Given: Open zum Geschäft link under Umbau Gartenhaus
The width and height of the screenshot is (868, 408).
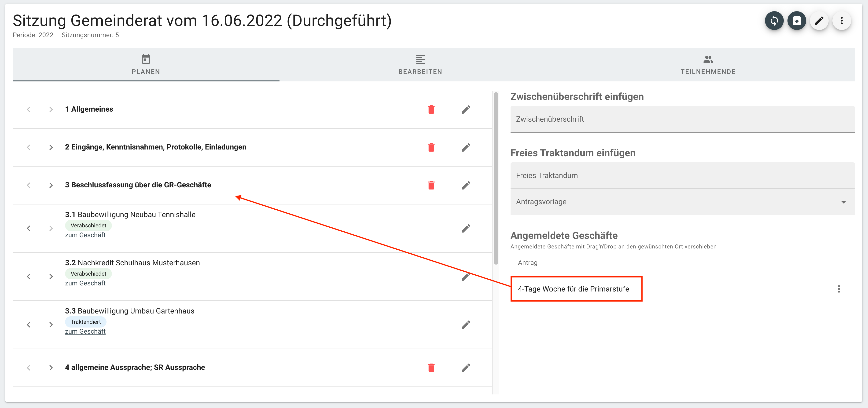Looking at the screenshot, I should (x=85, y=331).
